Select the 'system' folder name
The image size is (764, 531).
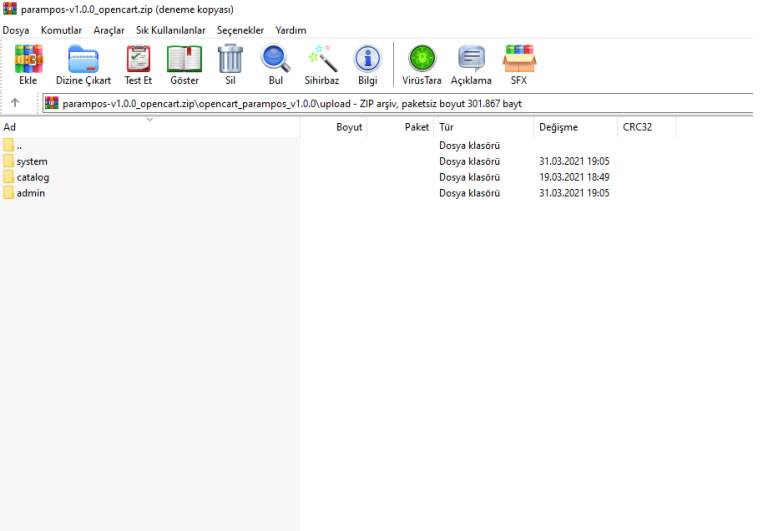[32, 161]
